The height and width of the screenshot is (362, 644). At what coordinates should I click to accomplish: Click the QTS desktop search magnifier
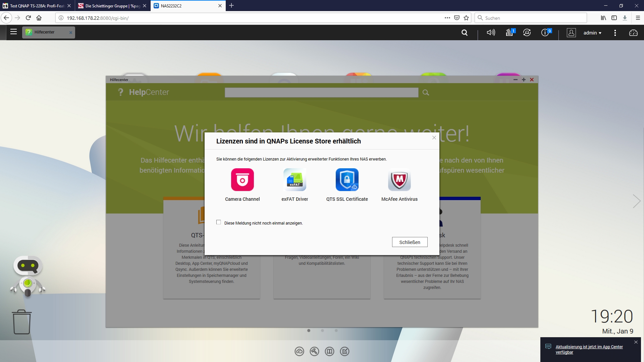tap(465, 33)
